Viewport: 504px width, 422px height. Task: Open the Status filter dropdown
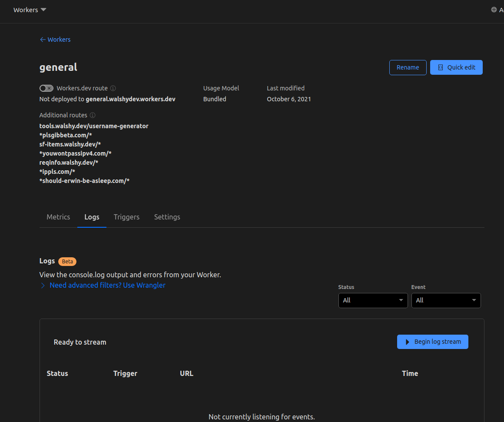pyautogui.click(x=373, y=300)
